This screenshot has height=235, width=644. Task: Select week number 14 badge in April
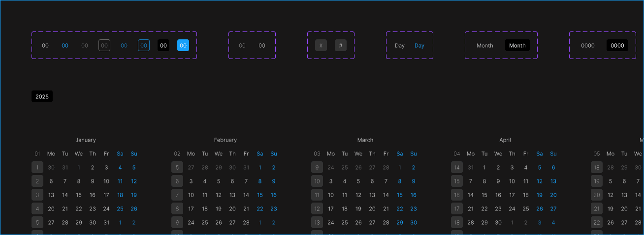tap(457, 168)
